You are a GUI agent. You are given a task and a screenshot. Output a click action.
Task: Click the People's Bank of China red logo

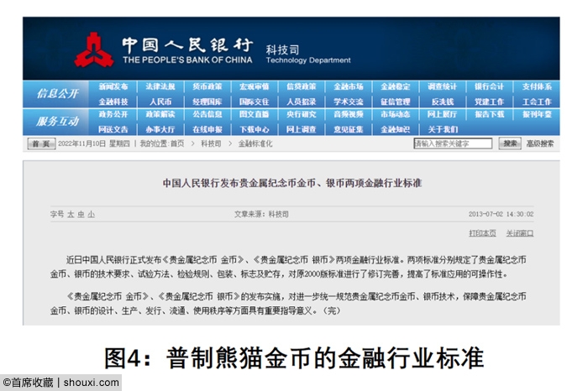pos(94,50)
